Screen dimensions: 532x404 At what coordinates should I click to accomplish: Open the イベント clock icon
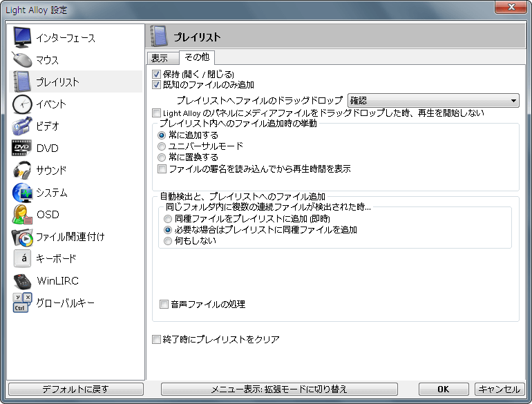point(22,104)
